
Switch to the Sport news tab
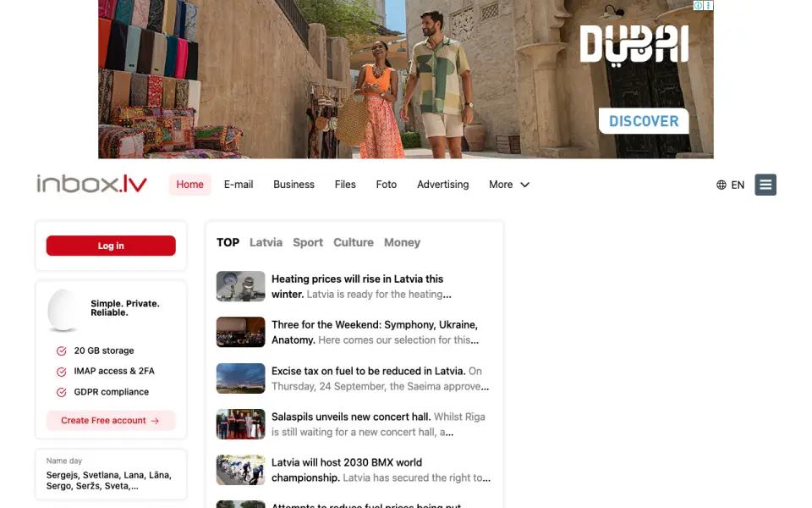(x=308, y=243)
